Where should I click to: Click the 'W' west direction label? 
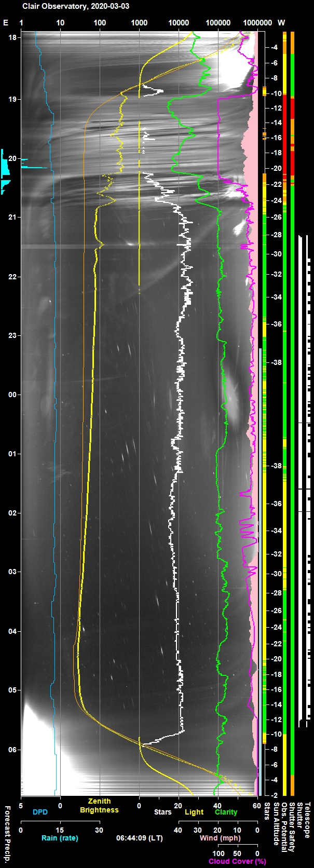[x=281, y=23]
